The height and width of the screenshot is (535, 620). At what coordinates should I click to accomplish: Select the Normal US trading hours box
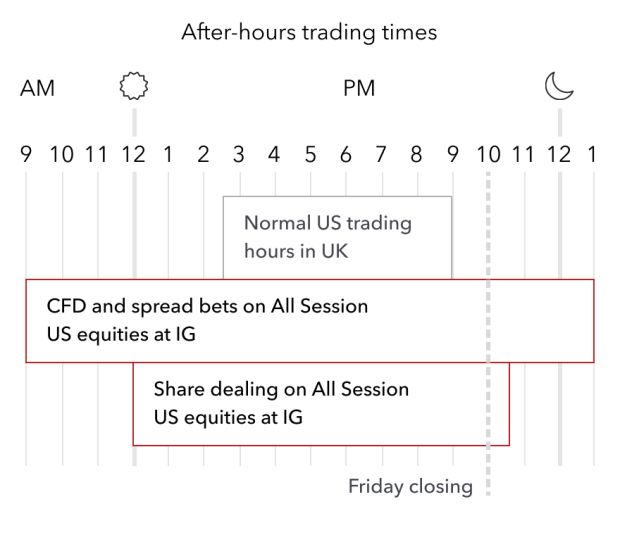pos(337,236)
